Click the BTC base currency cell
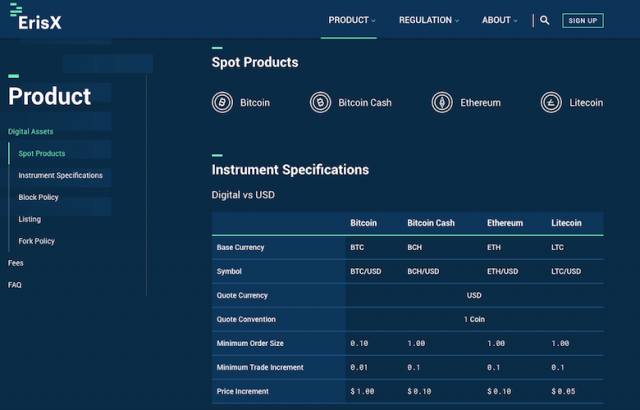Image resolution: width=640 pixels, height=410 pixels. pos(357,247)
